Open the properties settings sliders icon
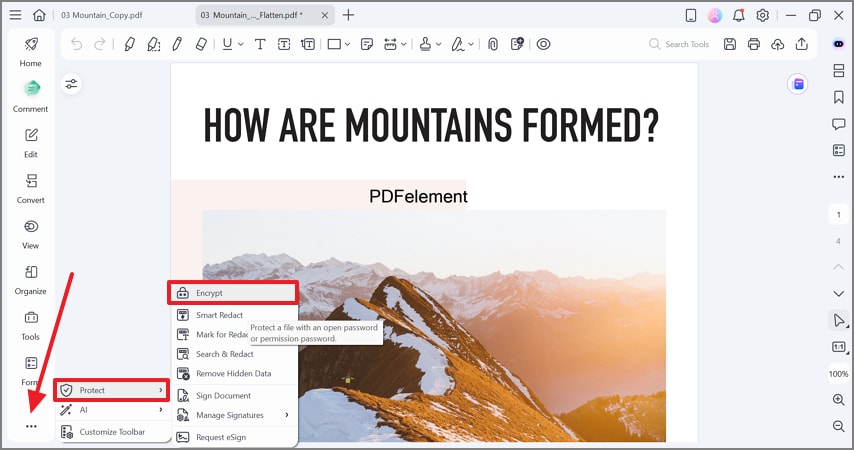 (71, 84)
